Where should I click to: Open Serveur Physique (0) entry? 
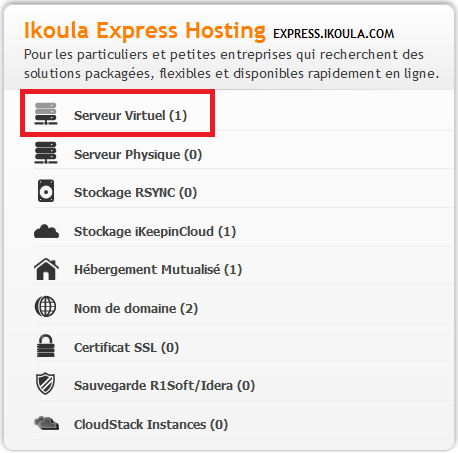pyautogui.click(x=138, y=155)
